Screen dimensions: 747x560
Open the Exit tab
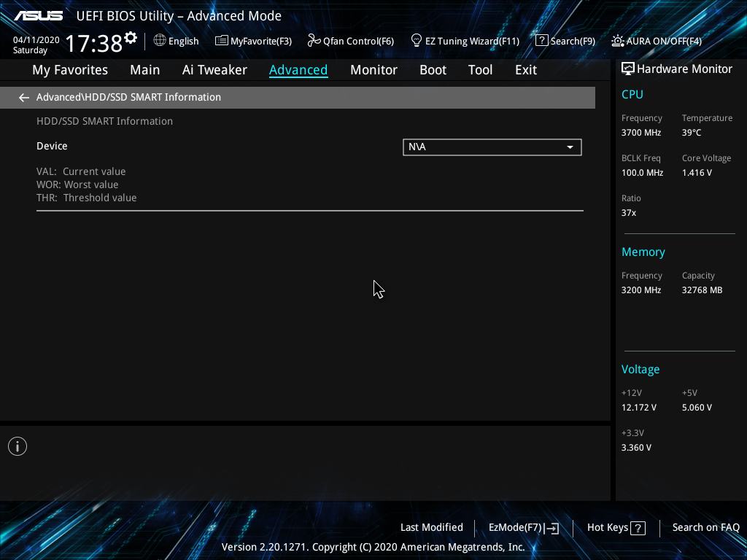pos(526,70)
